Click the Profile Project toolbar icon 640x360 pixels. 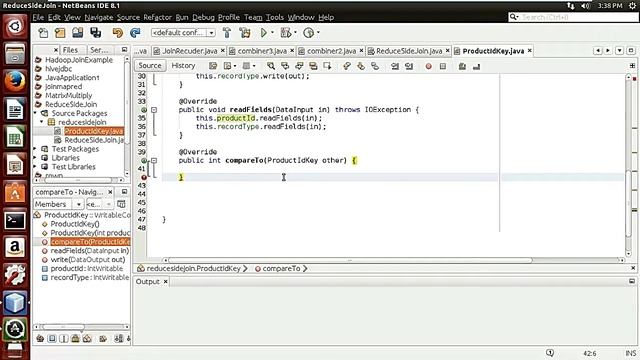point(309,33)
